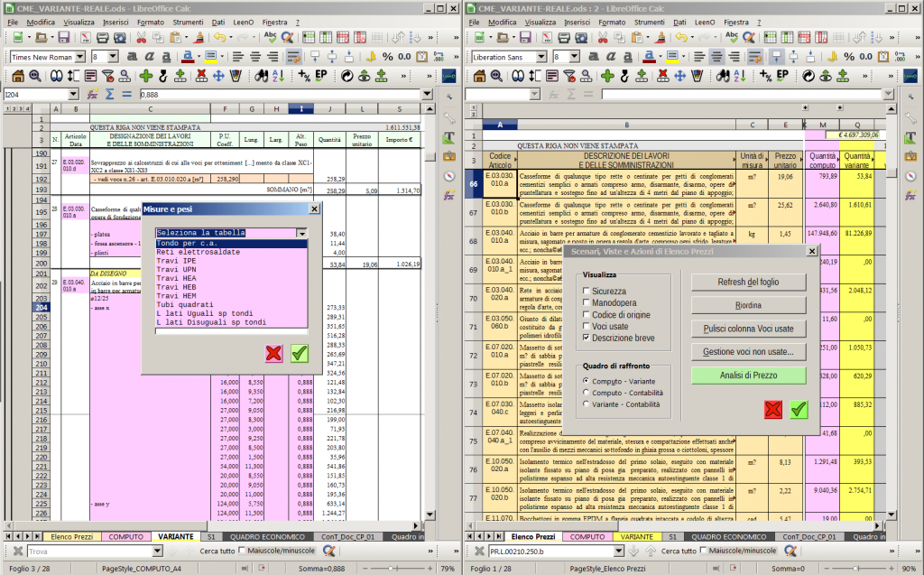Click the hook icon in left LeenO toolbar
Image resolution: width=924 pixels, height=575 pixels.
click(163, 76)
